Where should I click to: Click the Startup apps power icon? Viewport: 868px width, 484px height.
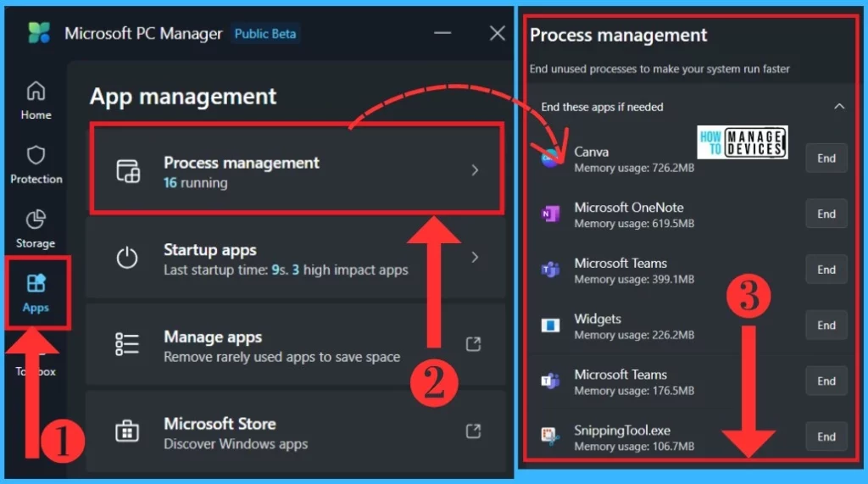[x=127, y=258]
